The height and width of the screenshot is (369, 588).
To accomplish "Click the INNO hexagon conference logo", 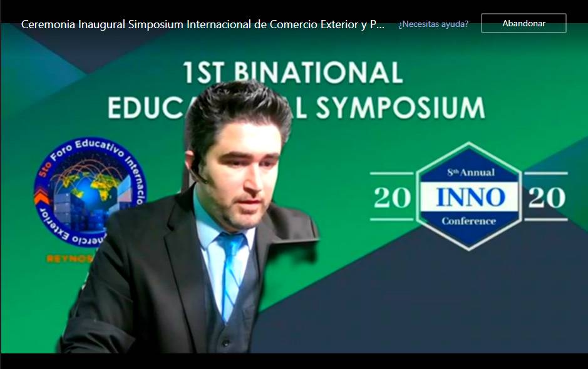I will click(x=470, y=196).
